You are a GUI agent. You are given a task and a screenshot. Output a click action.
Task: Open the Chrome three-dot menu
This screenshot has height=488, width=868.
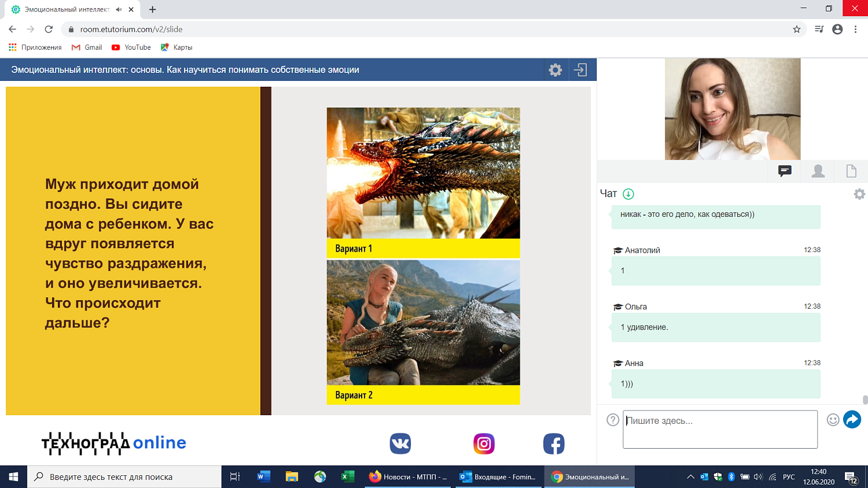click(855, 29)
